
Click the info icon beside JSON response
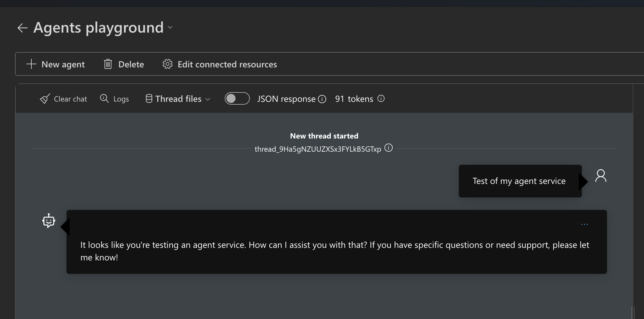322,99
